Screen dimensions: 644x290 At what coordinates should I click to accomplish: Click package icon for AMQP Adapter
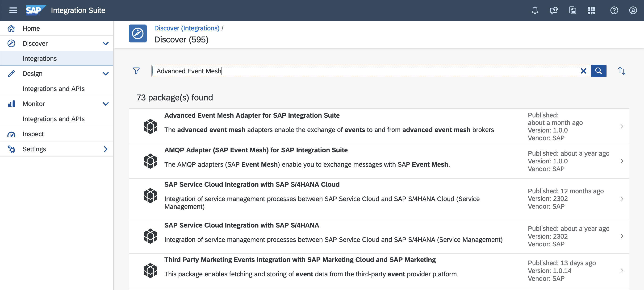(x=150, y=161)
